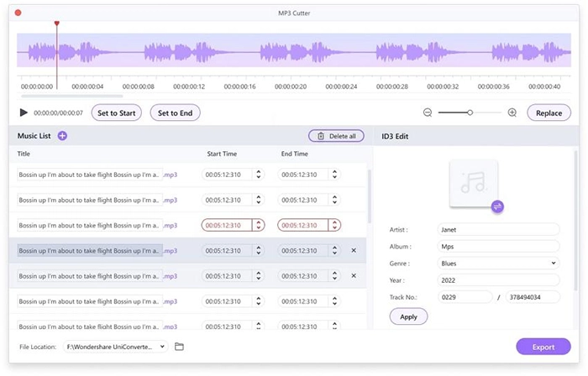Image resolution: width=588 pixels, height=376 pixels.
Task: Click the Set to Start button
Action: click(116, 112)
